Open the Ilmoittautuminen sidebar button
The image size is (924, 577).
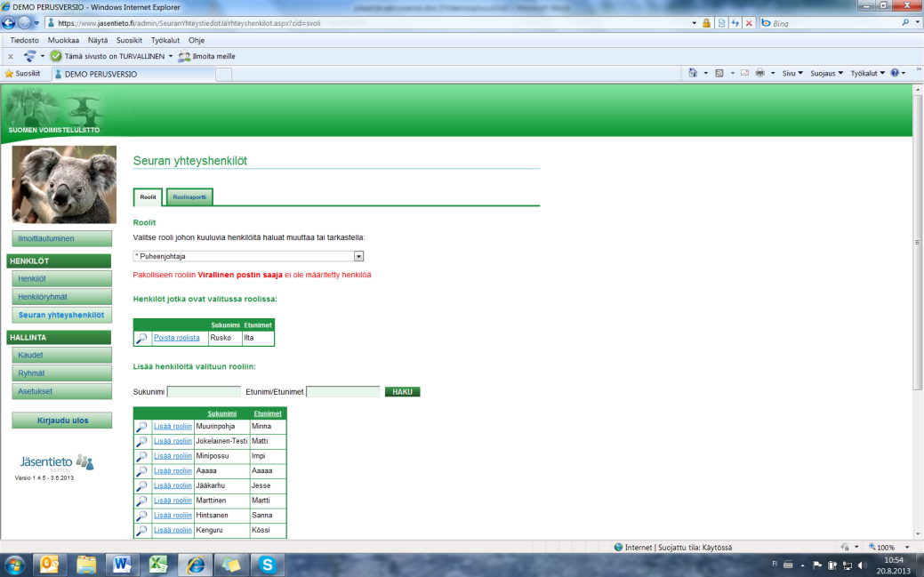tap(62, 238)
